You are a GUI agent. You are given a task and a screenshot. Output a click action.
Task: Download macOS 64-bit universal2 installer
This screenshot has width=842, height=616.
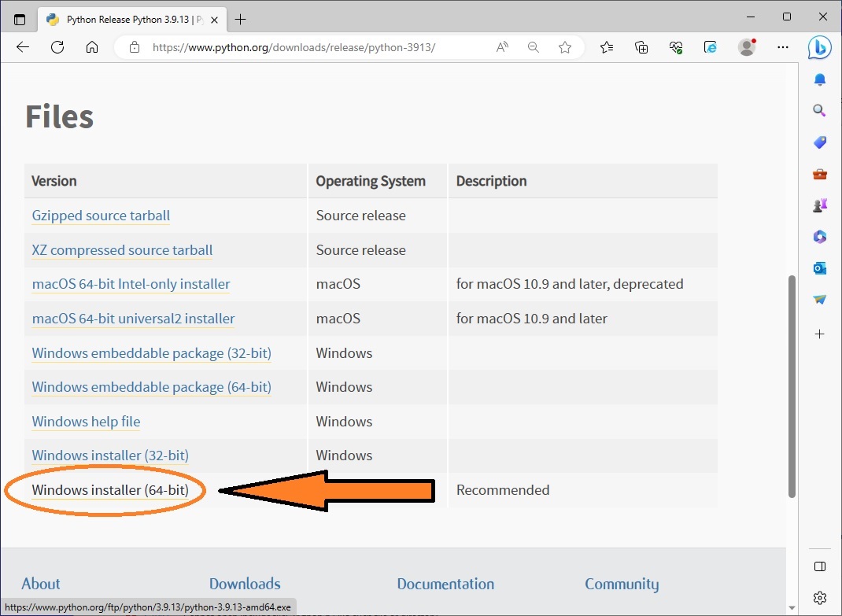133,319
